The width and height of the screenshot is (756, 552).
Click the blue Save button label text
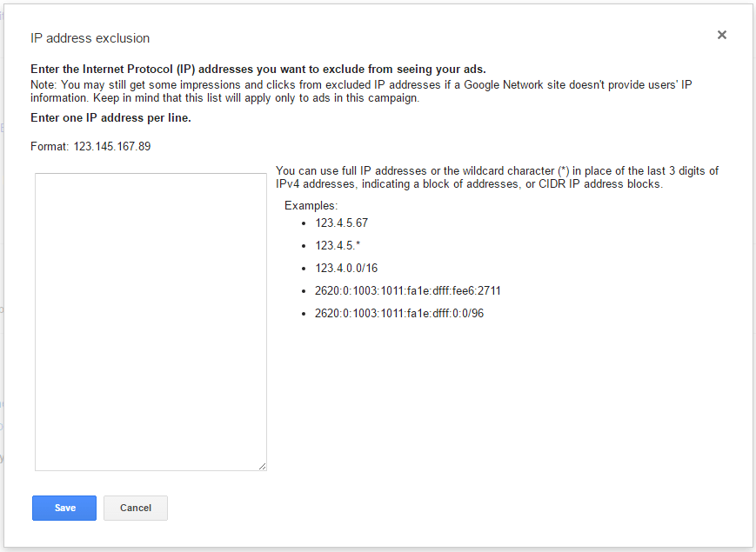64,508
